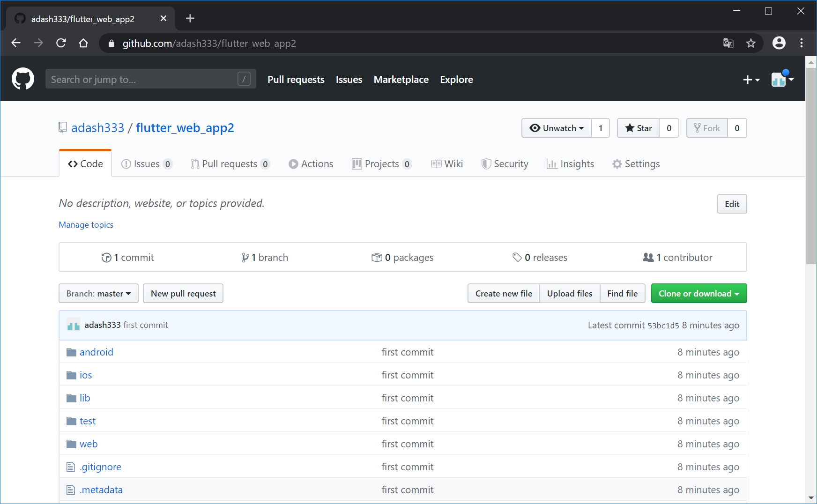This screenshot has width=817, height=504.
Task: Click first commit message in header row
Action: pyautogui.click(x=146, y=325)
